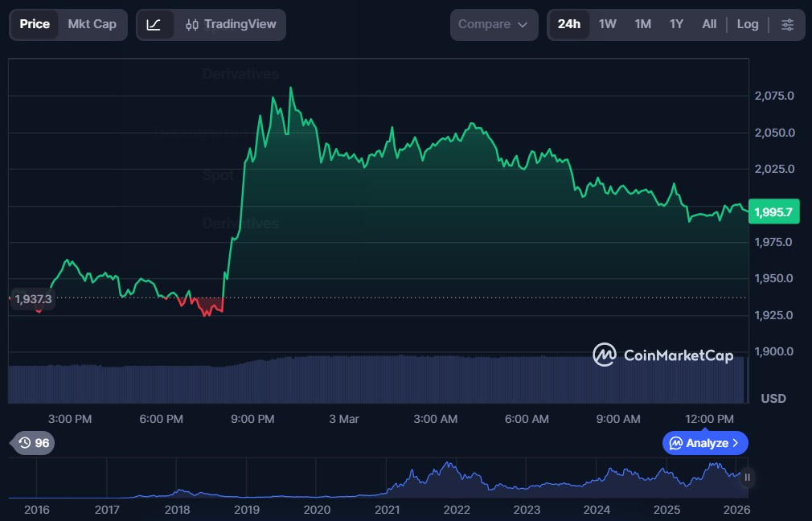This screenshot has height=521, width=812.
Task: Select the 1W time range
Action: 607,25
